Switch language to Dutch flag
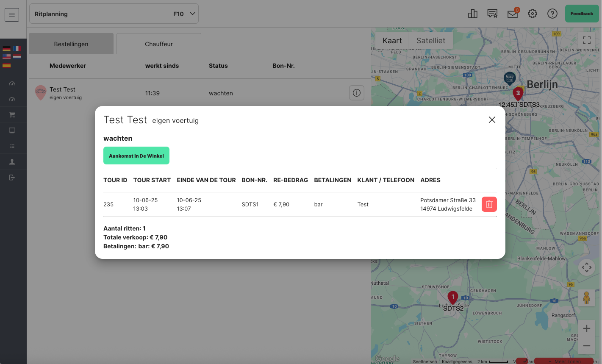Image resolution: width=602 pixels, height=364 pixels. [17, 56]
